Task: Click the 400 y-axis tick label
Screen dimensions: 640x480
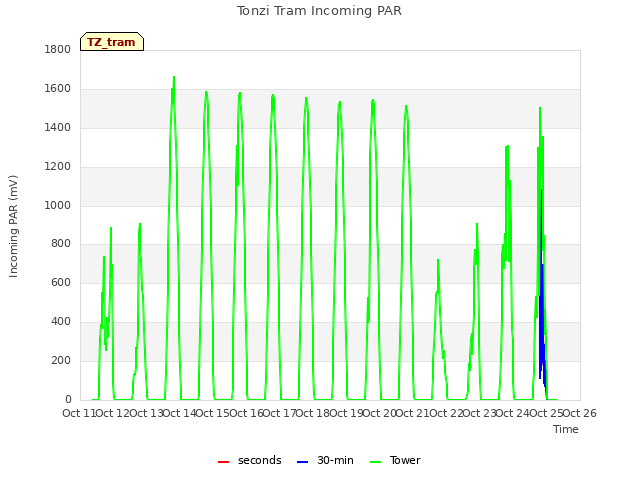Action: [x=61, y=322]
